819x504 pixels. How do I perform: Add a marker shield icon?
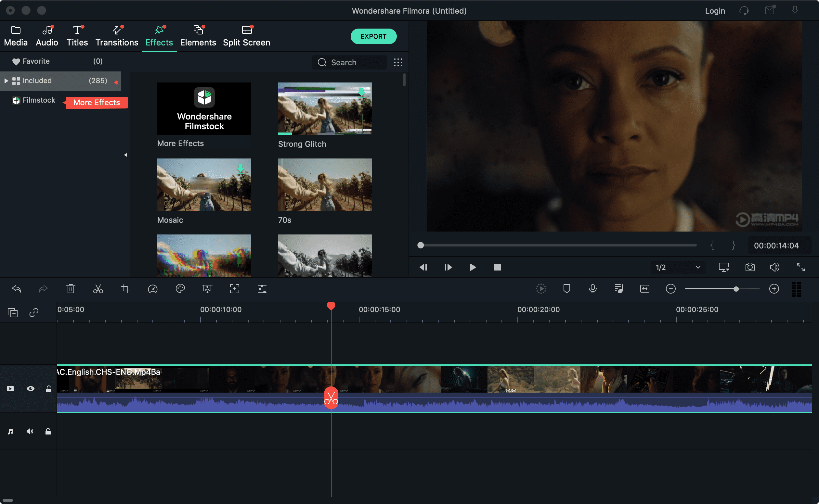[x=567, y=289]
